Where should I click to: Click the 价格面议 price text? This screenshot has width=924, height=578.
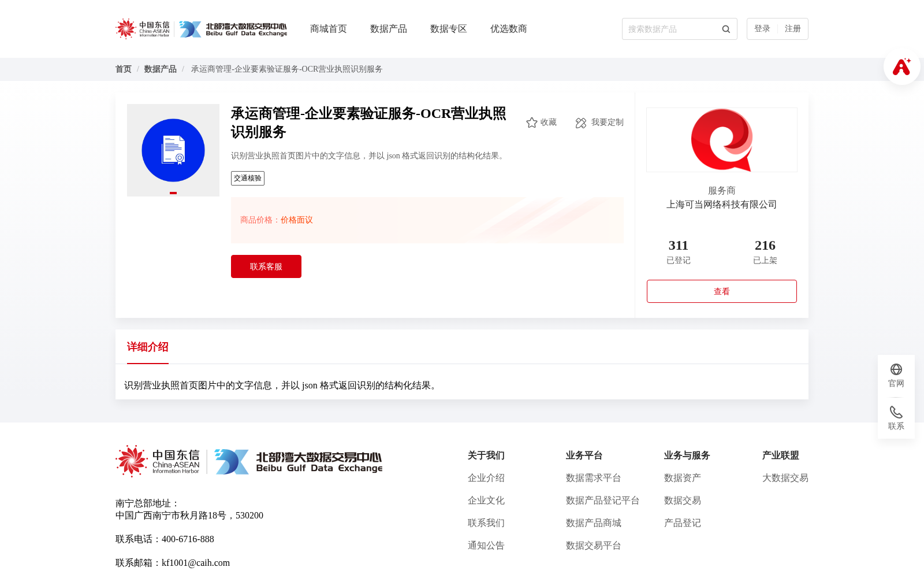click(x=297, y=220)
